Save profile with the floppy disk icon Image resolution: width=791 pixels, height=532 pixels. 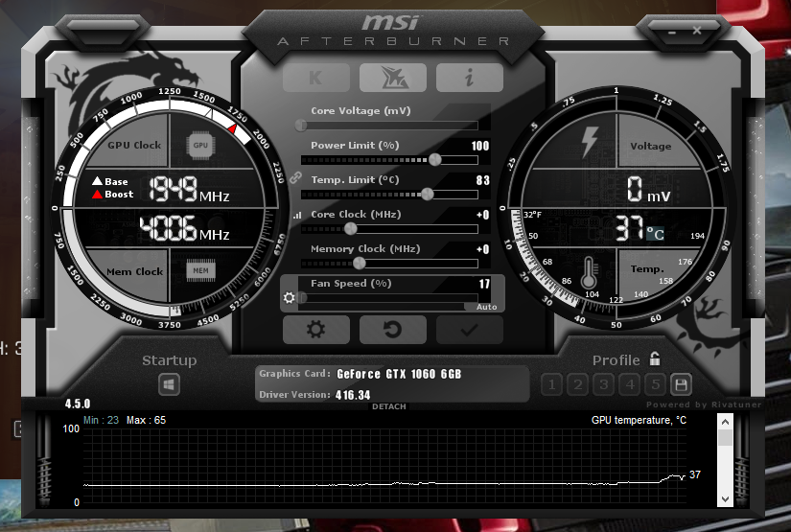coord(681,385)
